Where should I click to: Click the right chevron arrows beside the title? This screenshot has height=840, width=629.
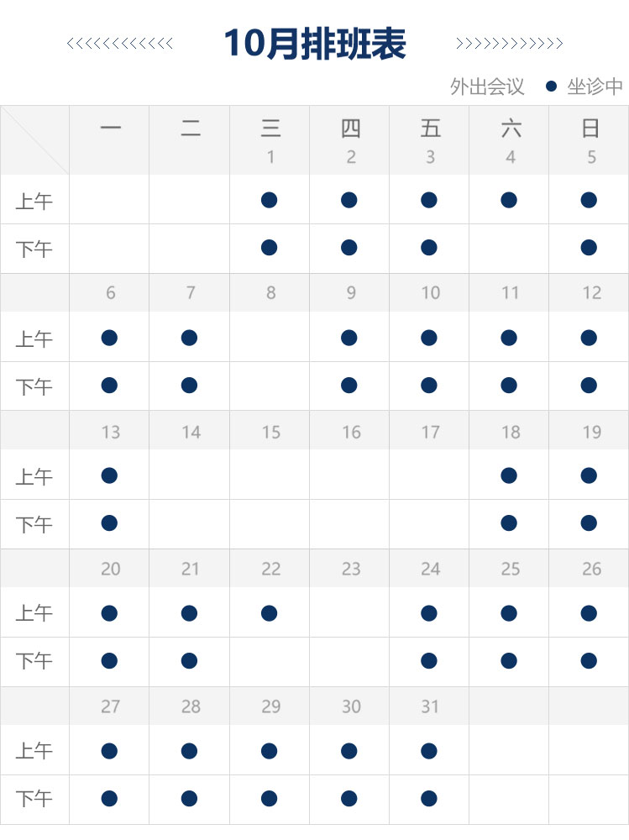[x=509, y=44]
